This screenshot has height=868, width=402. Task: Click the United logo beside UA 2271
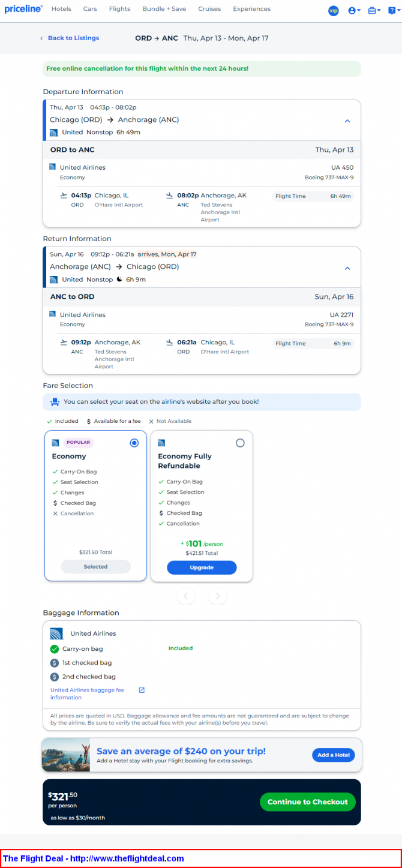[53, 314]
